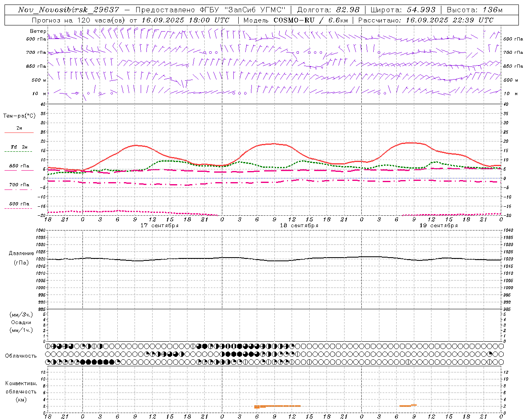Click the 17 сентября date label
525x420 pixels.
tap(160, 226)
